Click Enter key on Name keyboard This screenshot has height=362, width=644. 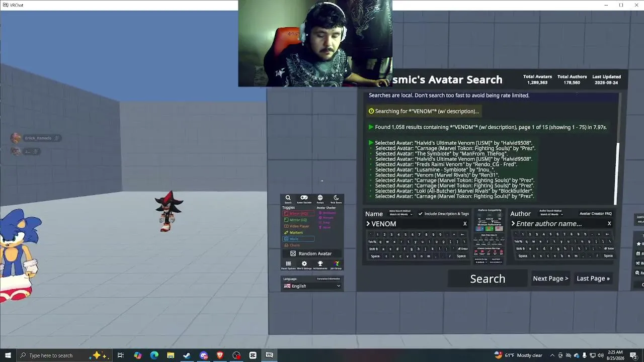(463, 249)
